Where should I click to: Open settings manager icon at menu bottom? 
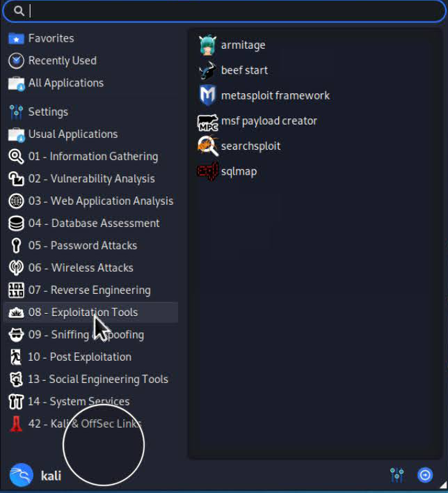tap(397, 475)
